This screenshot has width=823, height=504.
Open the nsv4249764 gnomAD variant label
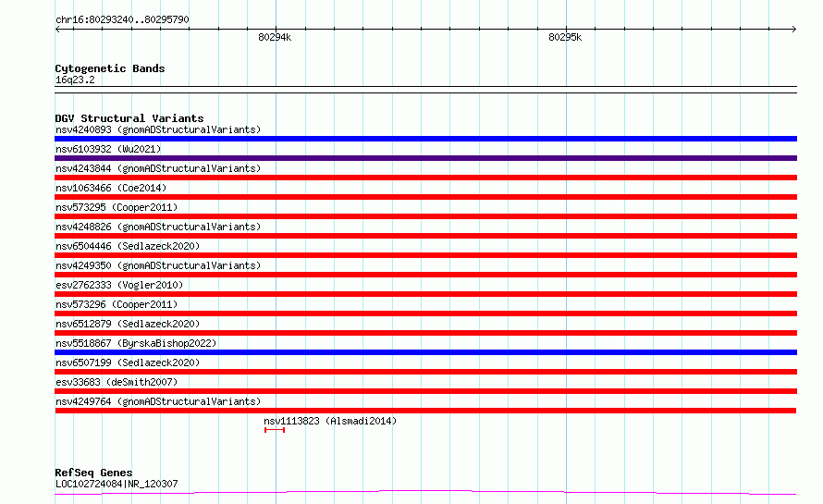(x=158, y=401)
